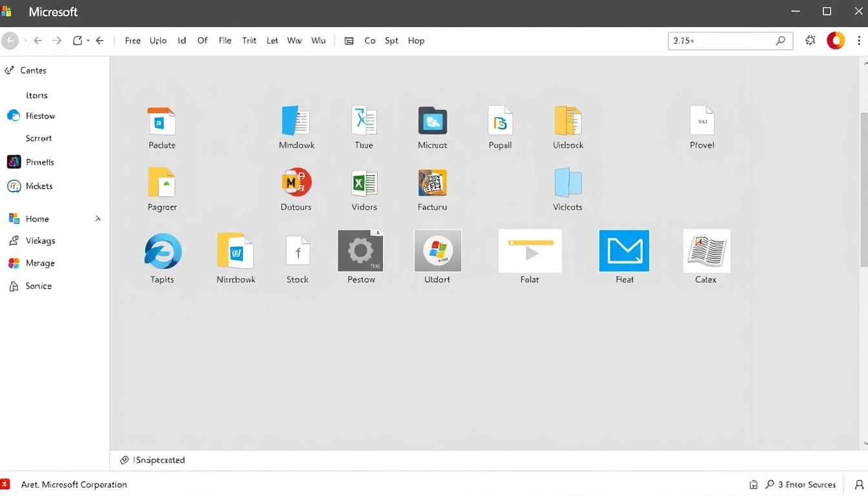Go back with the left arrow
This screenshot has width=868, height=496.
coord(38,41)
